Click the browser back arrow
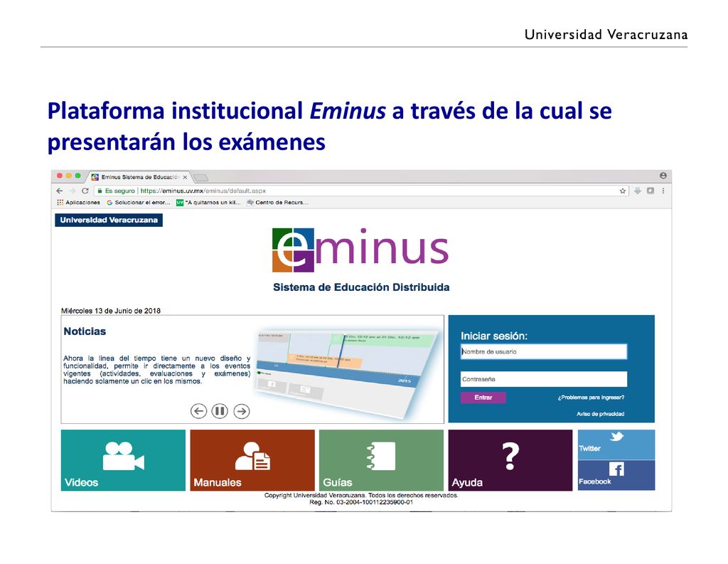728x564 pixels. click(x=60, y=191)
